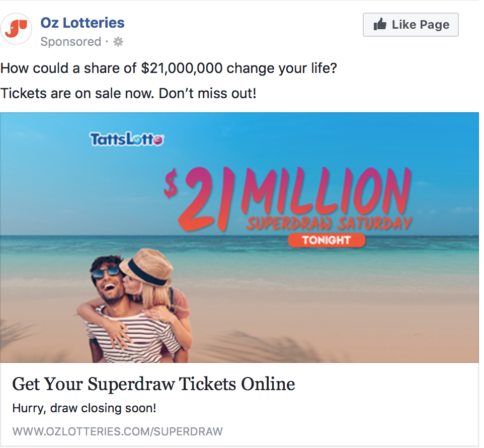Click the 'Tickets are on sale now' line
Viewport: 484px width, 448px height.
tap(128, 94)
